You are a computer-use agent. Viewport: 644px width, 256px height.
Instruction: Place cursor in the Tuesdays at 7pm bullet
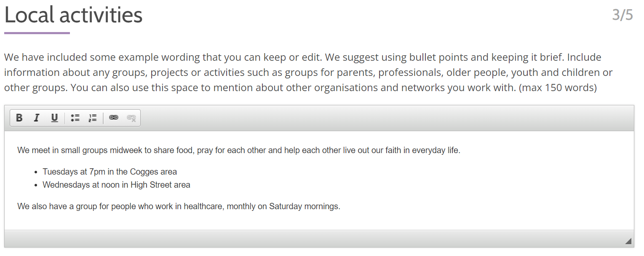tap(110, 172)
